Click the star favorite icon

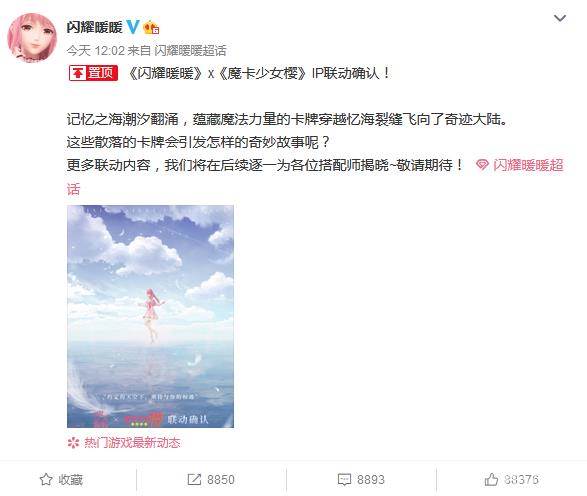46,480
